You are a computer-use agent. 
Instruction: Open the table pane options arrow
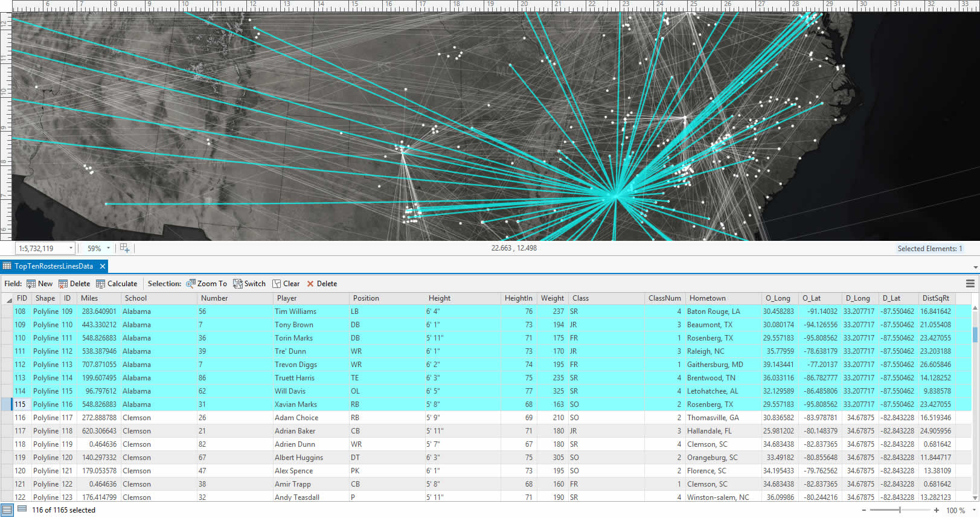pyautogui.click(x=976, y=267)
